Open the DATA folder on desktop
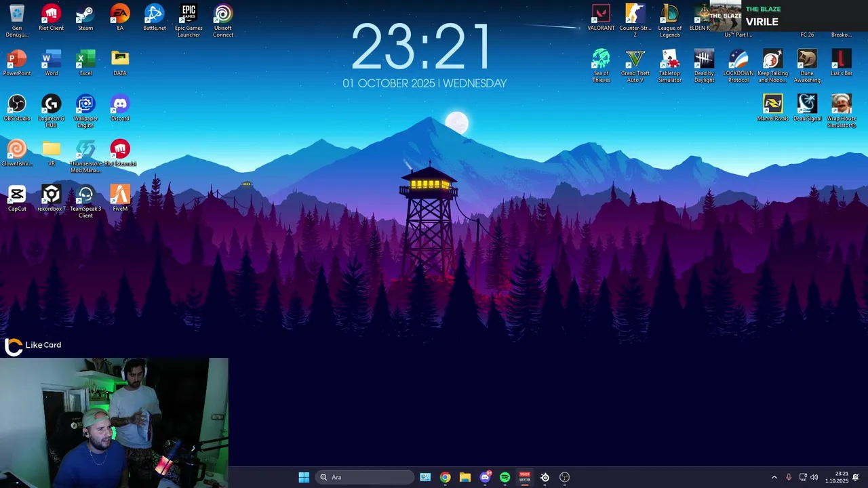 pos(120,63)
